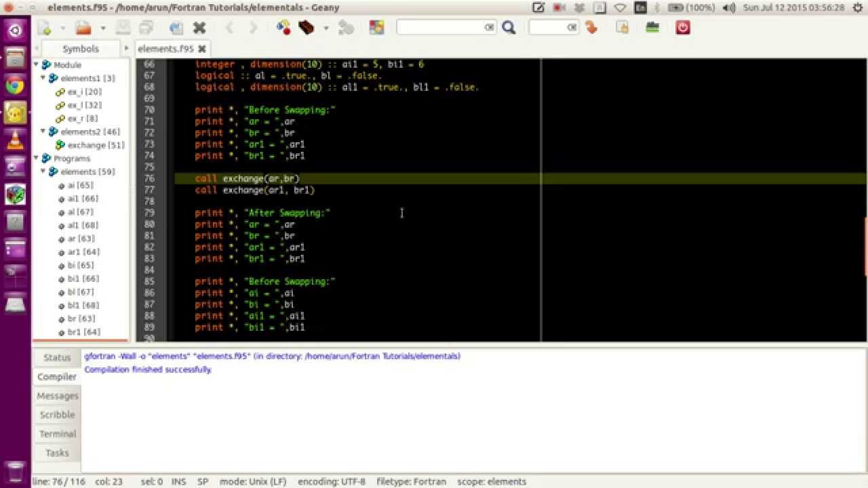The width and height of the screenshot is (868, 488).
Task: Select ar1 [64] variable symbol
Action: pos(83,252)
